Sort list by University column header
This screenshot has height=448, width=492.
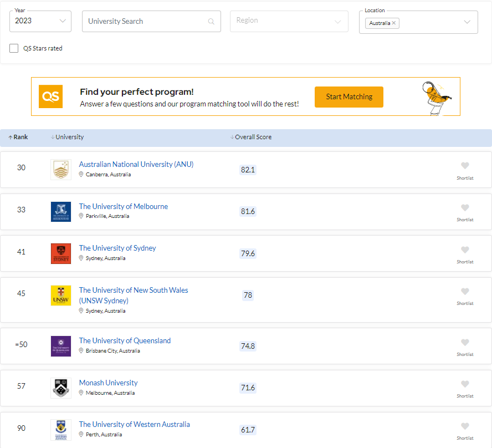click(x=67, y=137)
